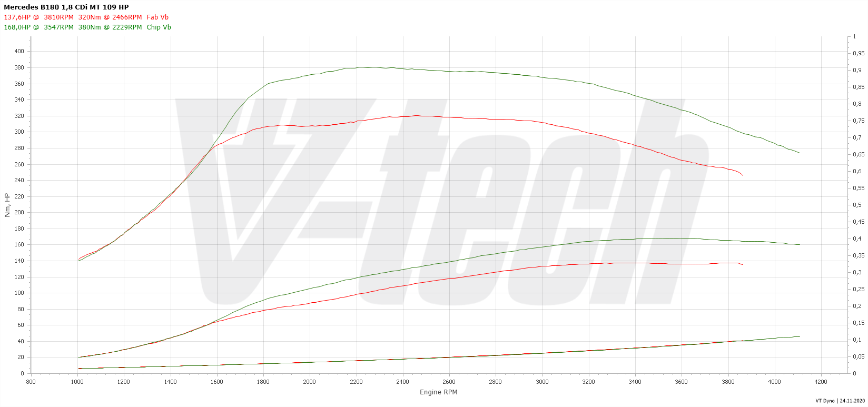Click the 0 tick on the left axis
Screen dimensions: 868x407
coord(22,373)
